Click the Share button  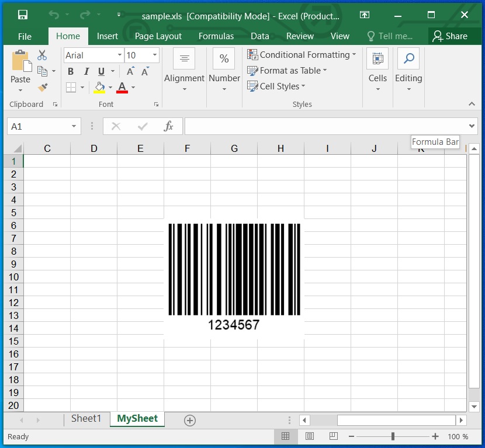tap(452, 36)
